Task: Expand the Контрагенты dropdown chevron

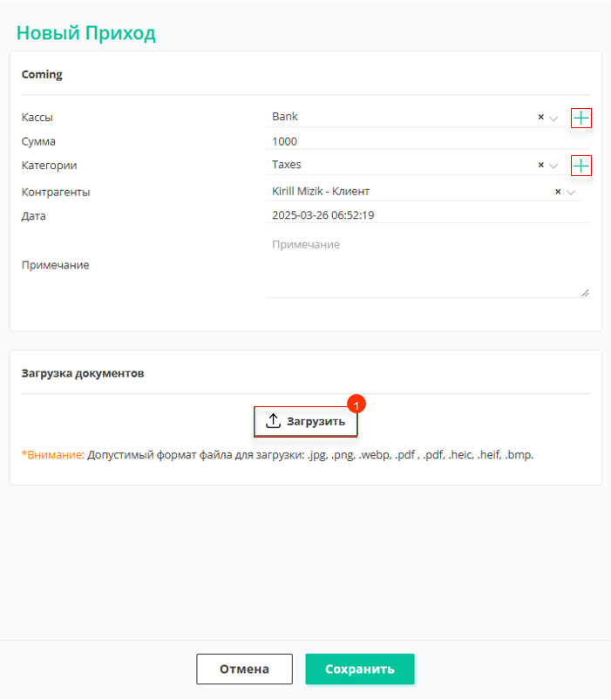Action: (x=571, y=193)
